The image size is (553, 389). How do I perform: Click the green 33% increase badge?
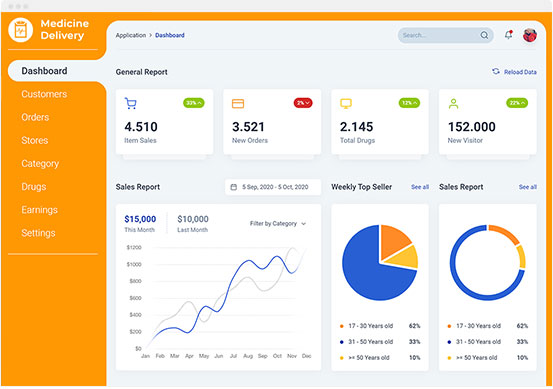click(194, 103)
